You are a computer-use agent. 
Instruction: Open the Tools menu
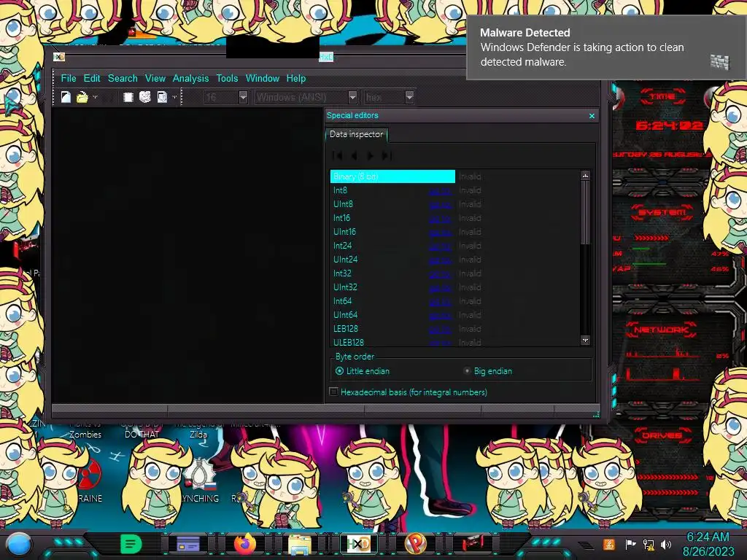[x=227, y=78]
